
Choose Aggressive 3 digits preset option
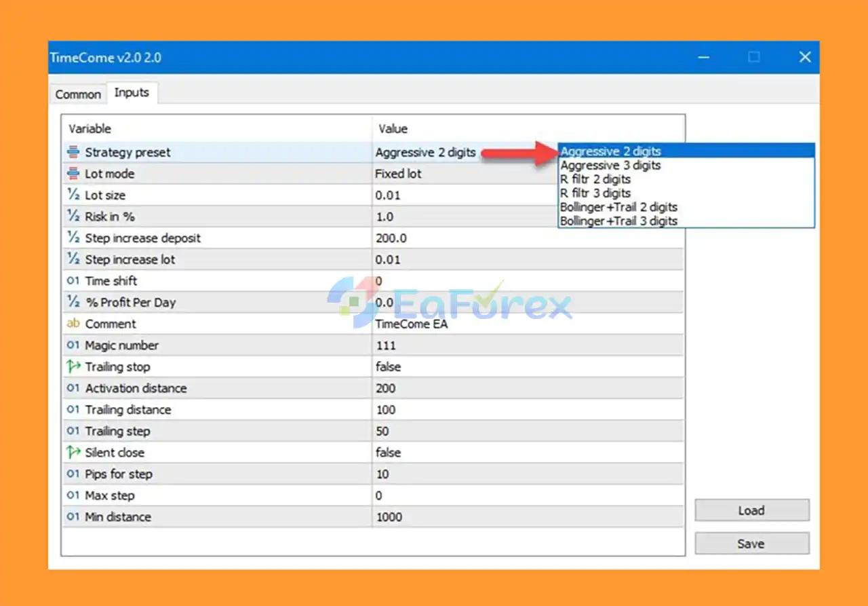686,165
